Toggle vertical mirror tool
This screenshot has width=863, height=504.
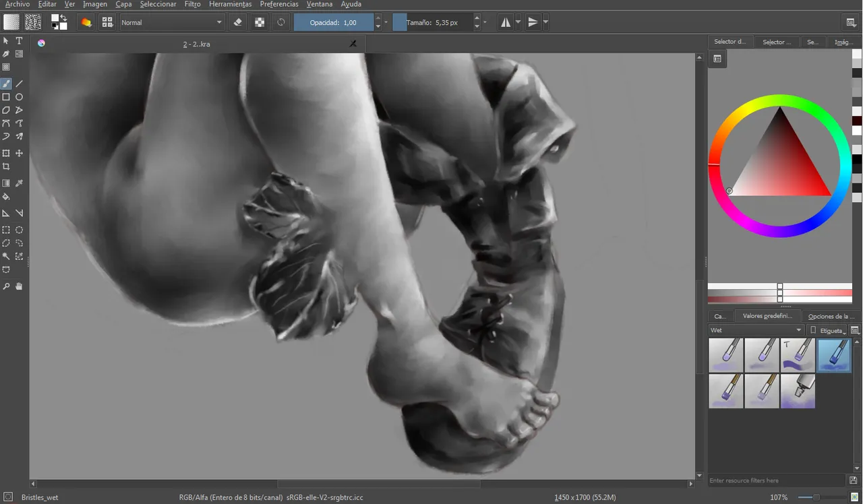click(x=533, y=22)
